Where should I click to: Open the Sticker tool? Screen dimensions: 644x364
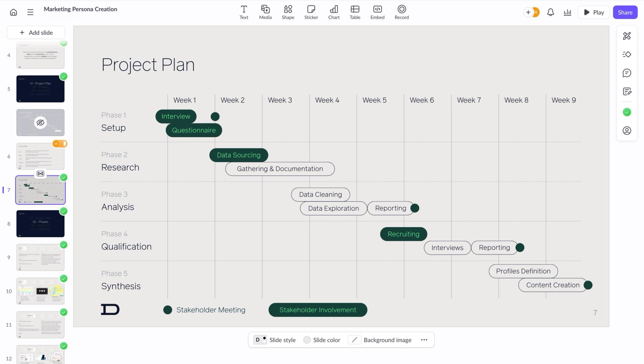pyautogui.click(x=311, y=12)
